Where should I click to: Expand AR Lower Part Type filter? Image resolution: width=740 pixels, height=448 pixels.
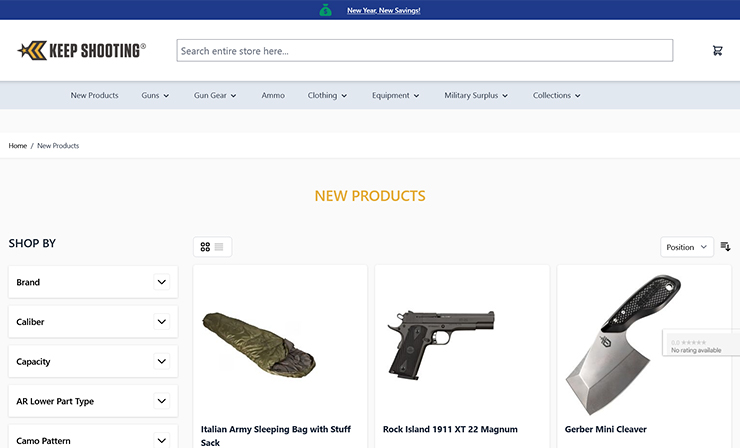point(161,401)
